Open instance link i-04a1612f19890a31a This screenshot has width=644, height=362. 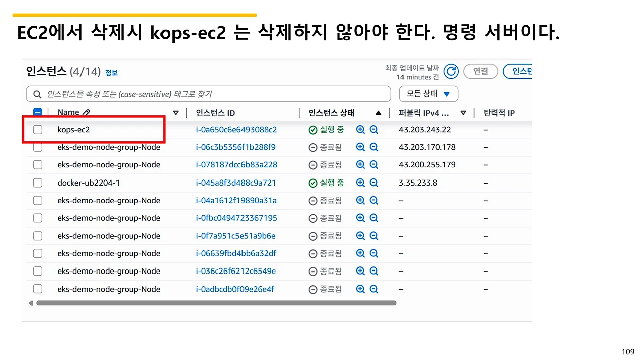point(236,200)
